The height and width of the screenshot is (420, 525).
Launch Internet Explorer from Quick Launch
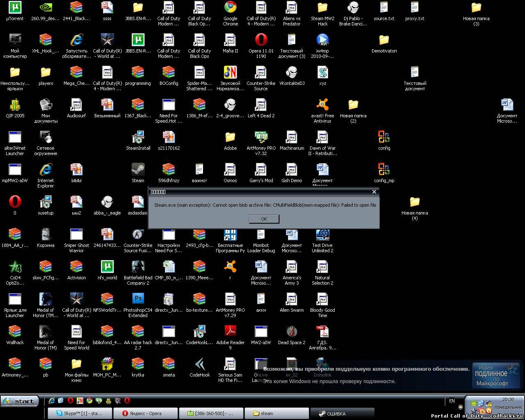pyautogui.click(x=52, y=401)
